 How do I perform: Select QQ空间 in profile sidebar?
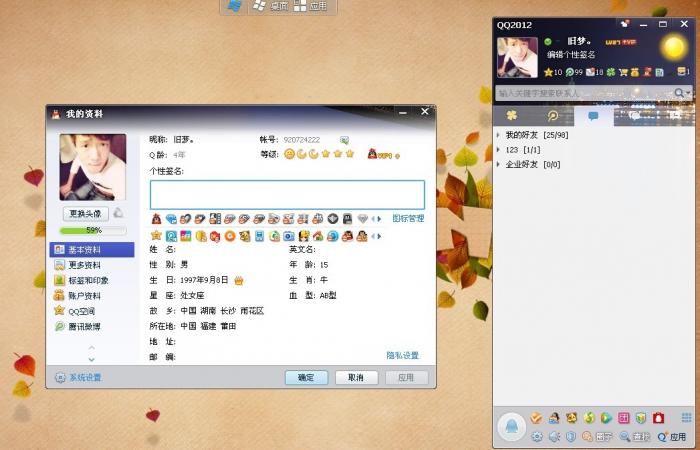92,311
